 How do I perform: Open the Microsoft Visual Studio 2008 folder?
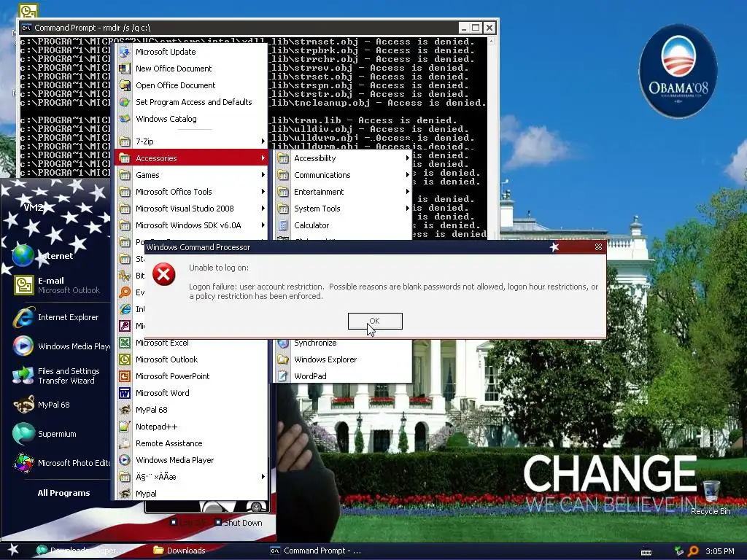(x=192, y=208)
